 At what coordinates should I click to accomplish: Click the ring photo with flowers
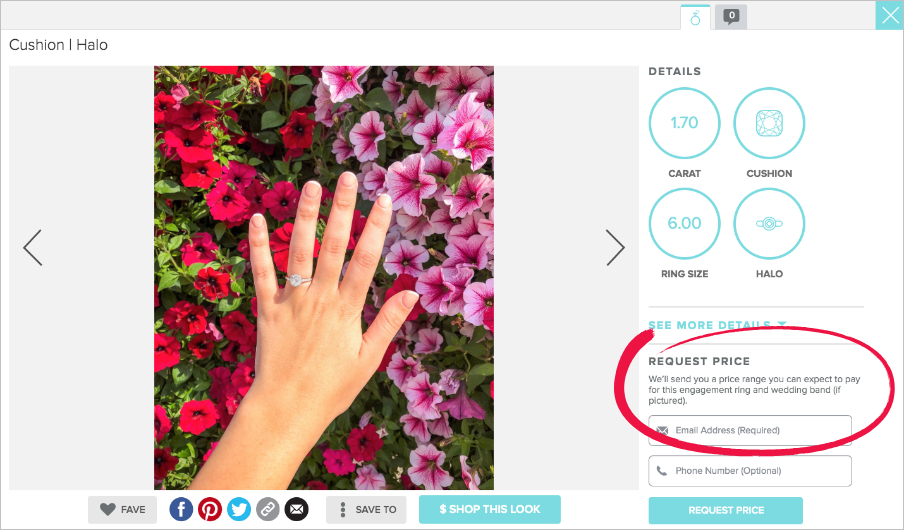(x=323, y=277)
